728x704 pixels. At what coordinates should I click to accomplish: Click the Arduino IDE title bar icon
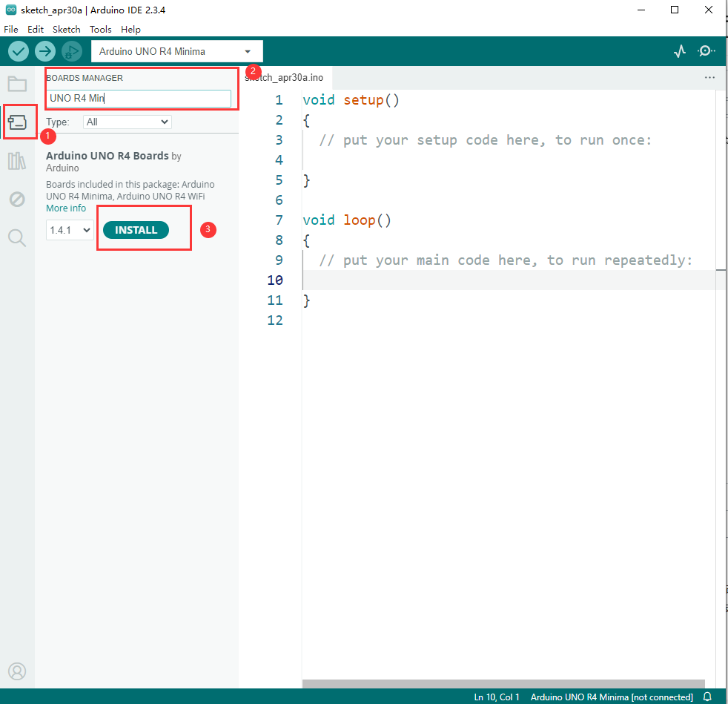(x=10, y=10)
